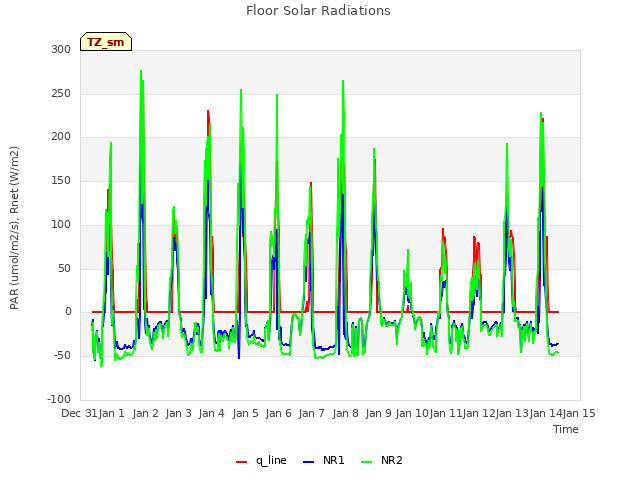Click the Jan 13 tick label
Viewport: 640px width, 480px height.
(512, 413)
